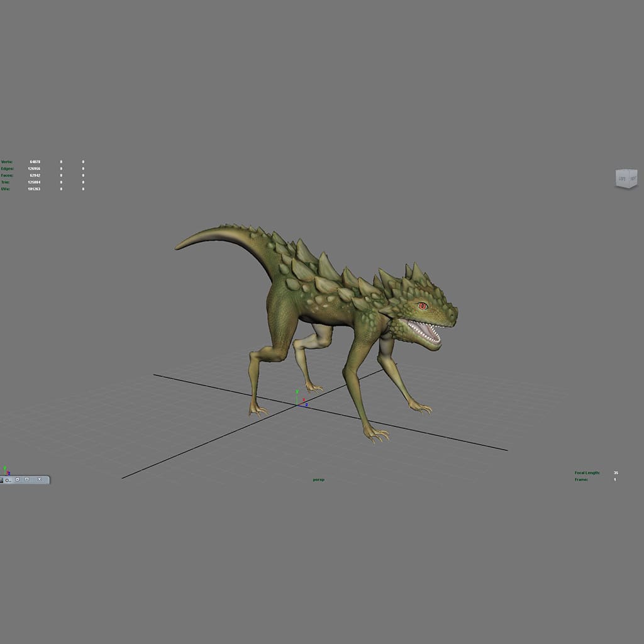Viewport: 644px width, 644px height.
Task: Click the Tris label in the HUD
Action: (x=6, y=182)
